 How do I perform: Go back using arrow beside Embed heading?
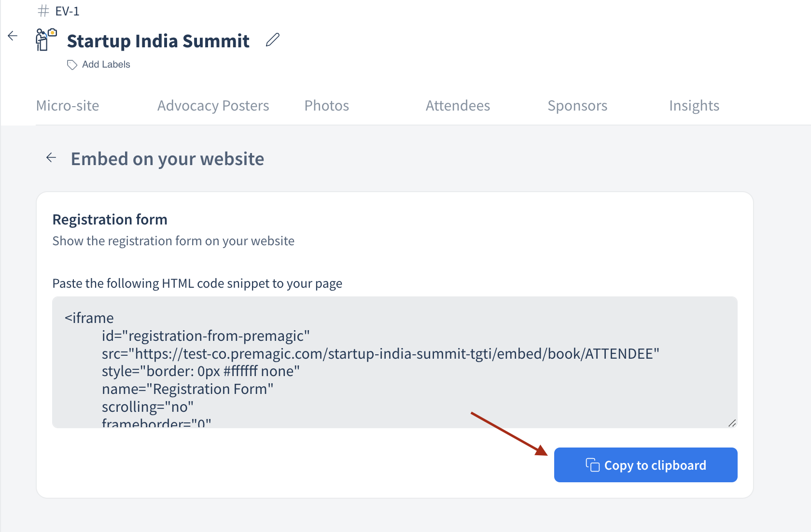51,157
